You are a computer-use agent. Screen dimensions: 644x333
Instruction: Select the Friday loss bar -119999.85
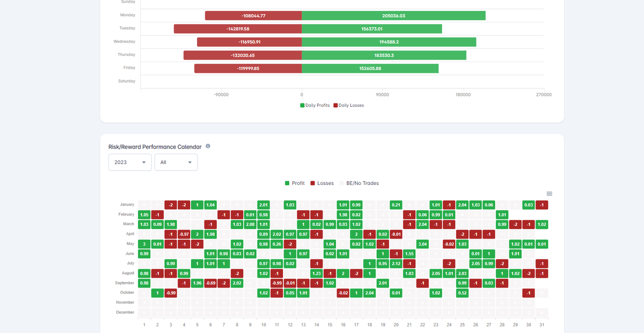(x=248, y=68)
